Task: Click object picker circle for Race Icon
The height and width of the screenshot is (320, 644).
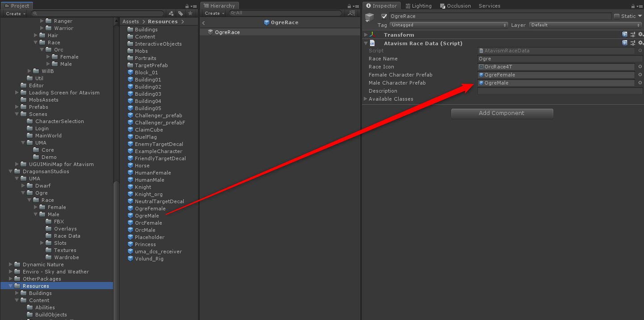Action: 640,67
